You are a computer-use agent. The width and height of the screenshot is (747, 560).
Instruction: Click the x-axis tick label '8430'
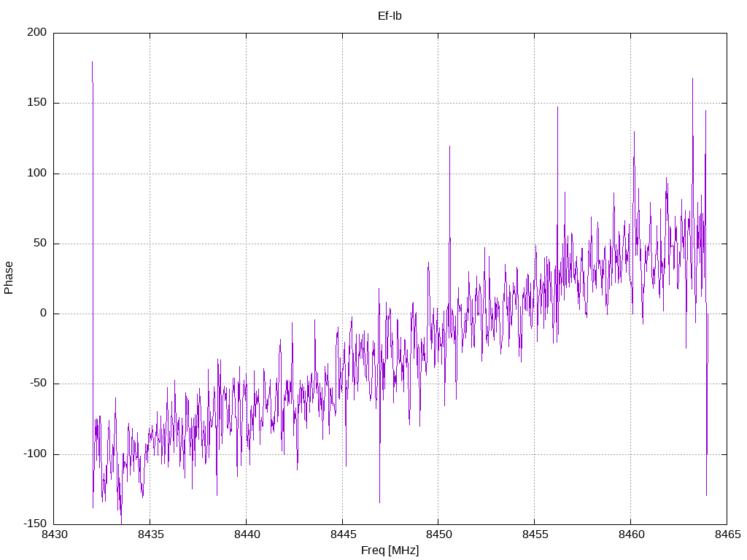pyautogui.click(x=54, y=534)
